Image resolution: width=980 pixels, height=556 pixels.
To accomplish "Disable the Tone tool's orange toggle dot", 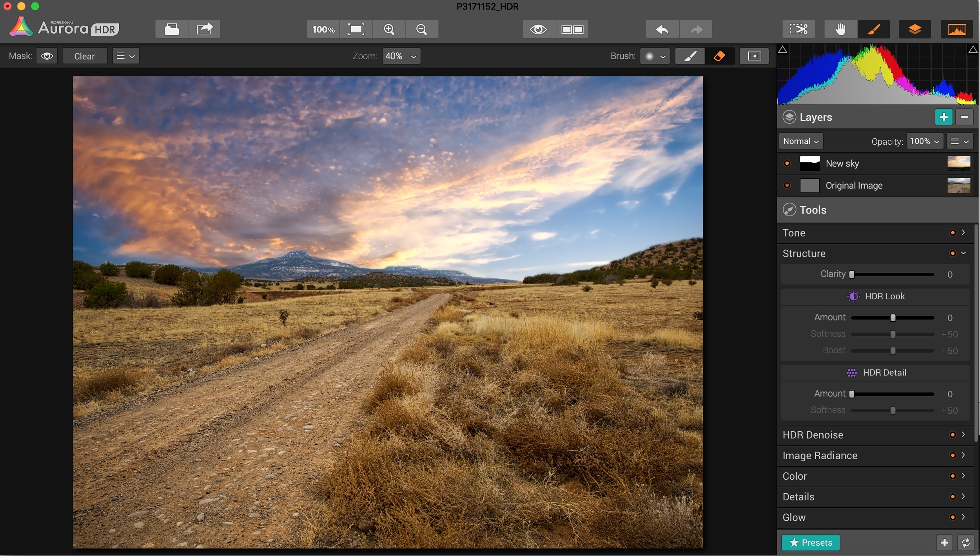I will click(952, 233).
